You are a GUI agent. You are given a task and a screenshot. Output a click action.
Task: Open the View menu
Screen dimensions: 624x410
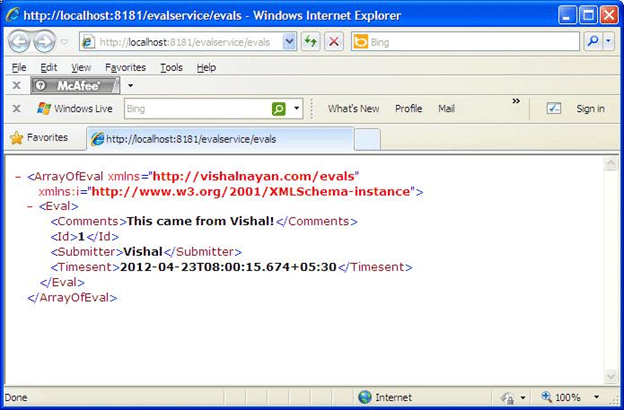81,68
